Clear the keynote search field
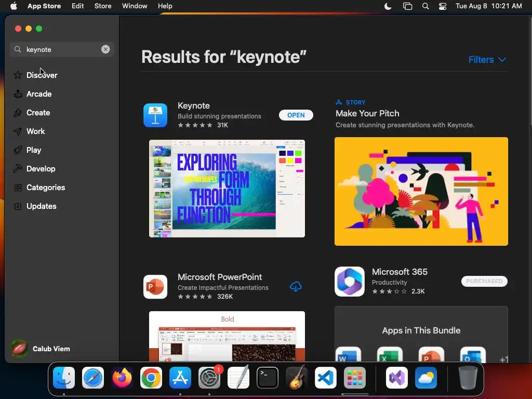Screen dimensions: 532x399 105,49
